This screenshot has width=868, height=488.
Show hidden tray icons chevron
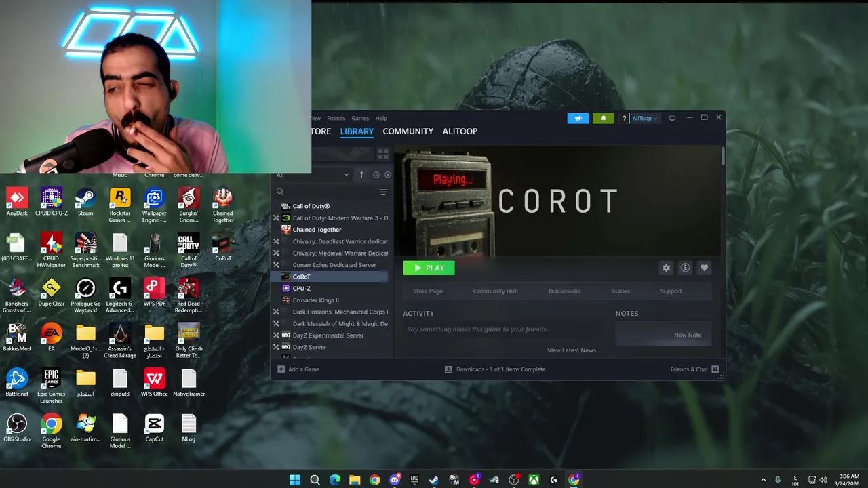763,480
